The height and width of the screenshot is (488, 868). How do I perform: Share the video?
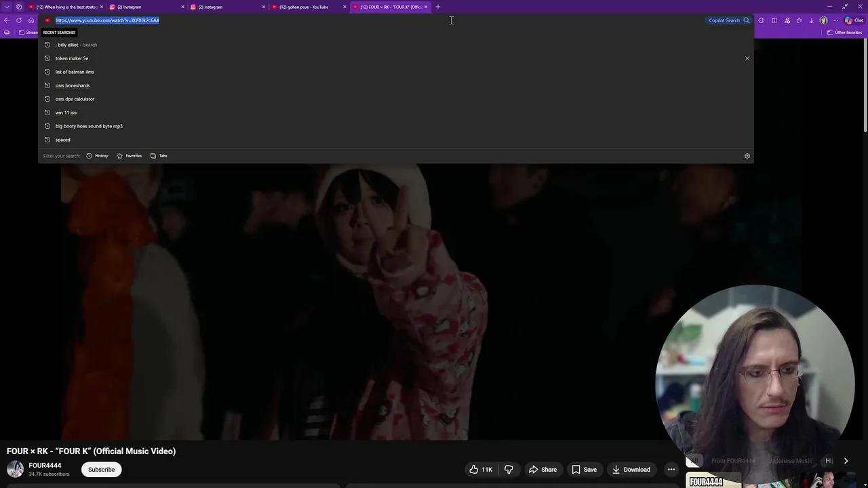pos(542,470)
